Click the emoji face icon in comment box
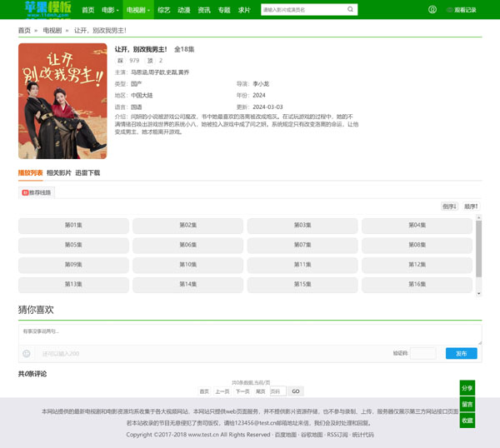This screenshot has height=448, width=500. pos(27,354)
